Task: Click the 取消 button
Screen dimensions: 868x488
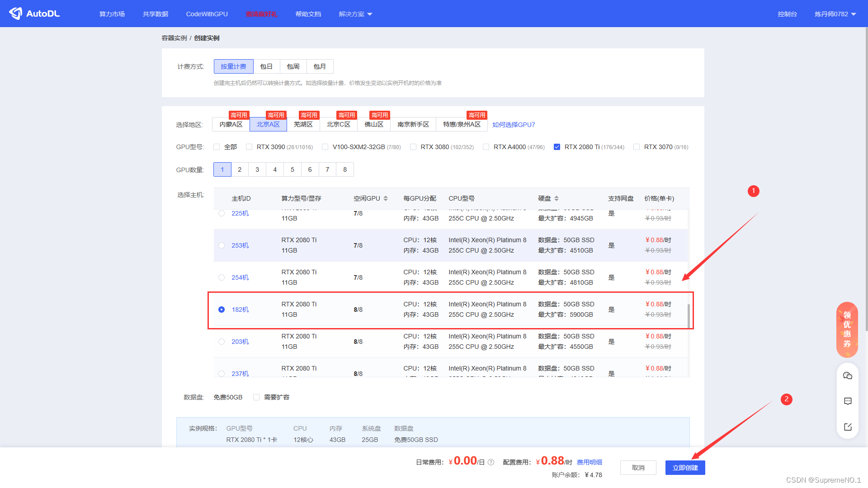Action: pos(638,468)
